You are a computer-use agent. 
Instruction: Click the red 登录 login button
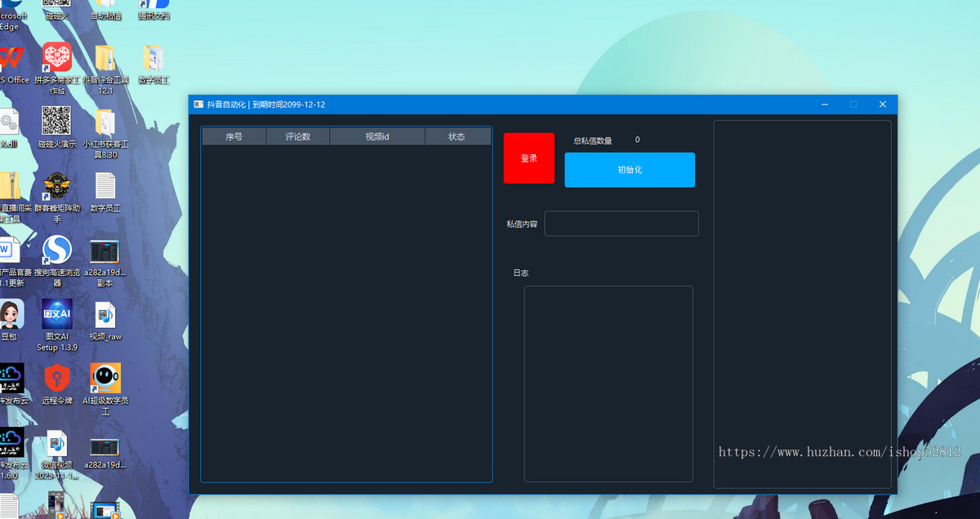[x=528, y=158]
